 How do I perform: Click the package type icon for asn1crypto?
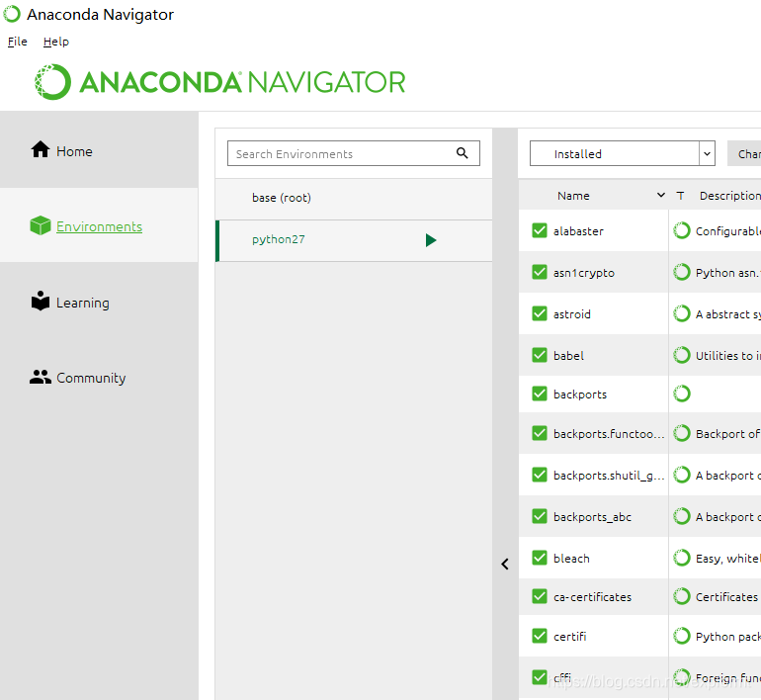click(681, 272)
